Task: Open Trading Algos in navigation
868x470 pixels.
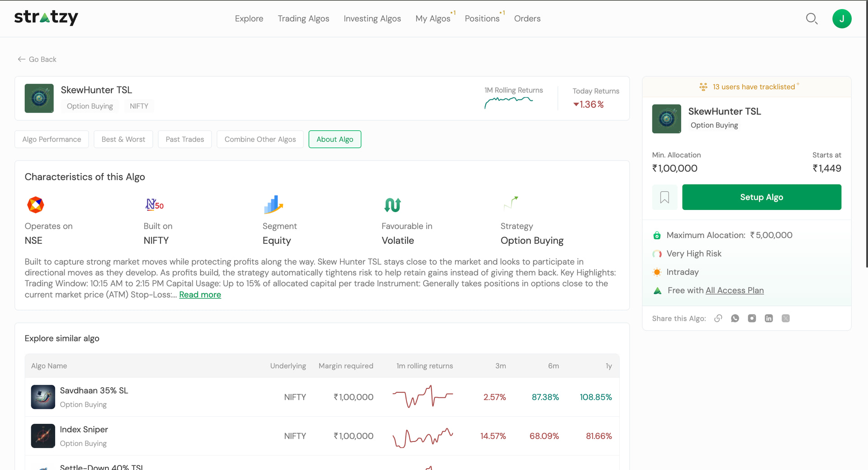Action: pyautogui.click(x=303, y=19)
